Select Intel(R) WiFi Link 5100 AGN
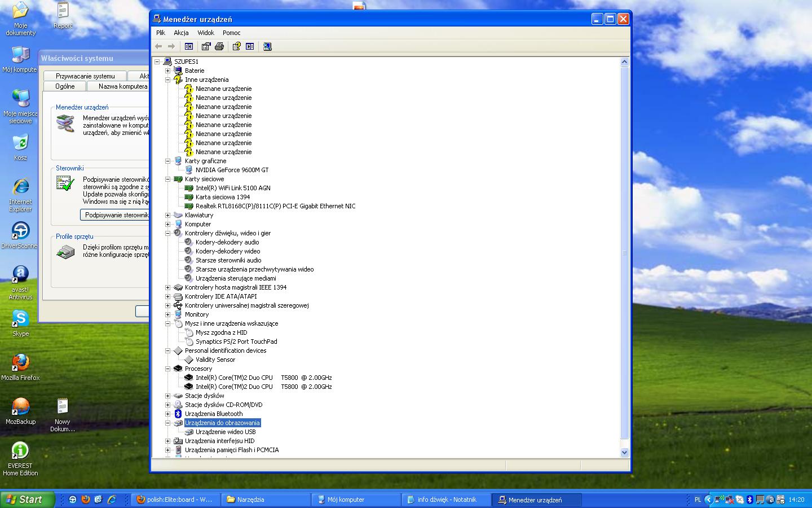The height and width of the screenshot is (508, 812). coord(233,188)
